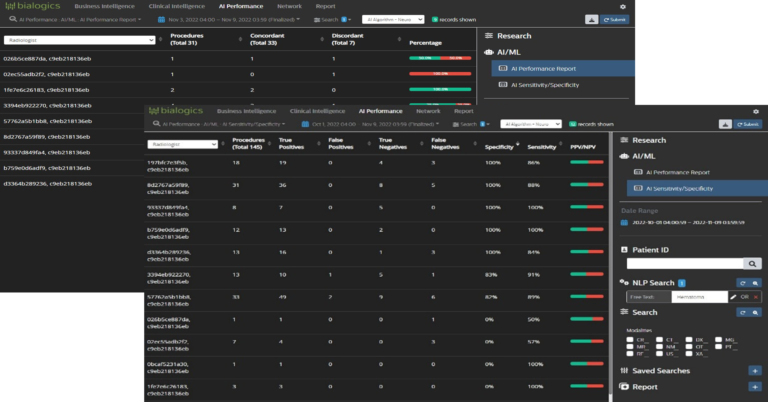
Task: Click the Search section magnifier icon
Action: [755, 312]
